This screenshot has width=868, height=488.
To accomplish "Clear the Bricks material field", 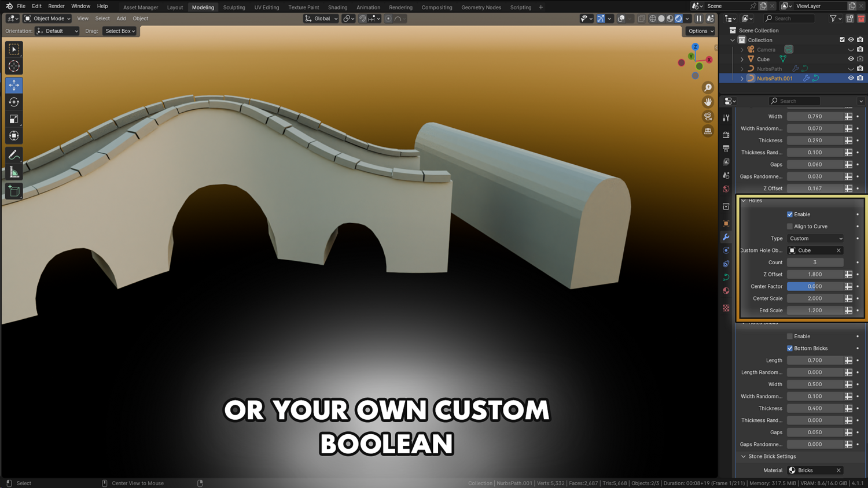I will (838, 471).
